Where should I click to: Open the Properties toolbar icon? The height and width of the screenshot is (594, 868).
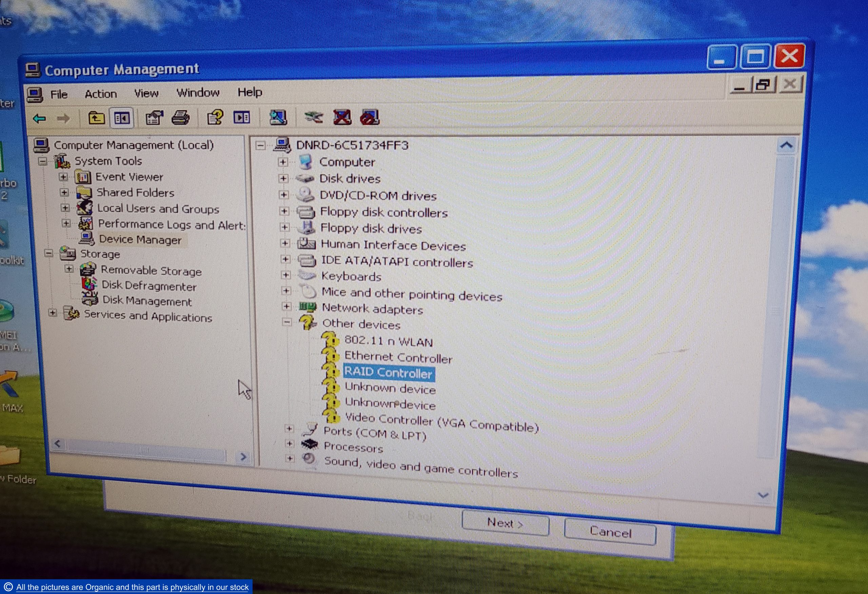click(x=154, y=118)
